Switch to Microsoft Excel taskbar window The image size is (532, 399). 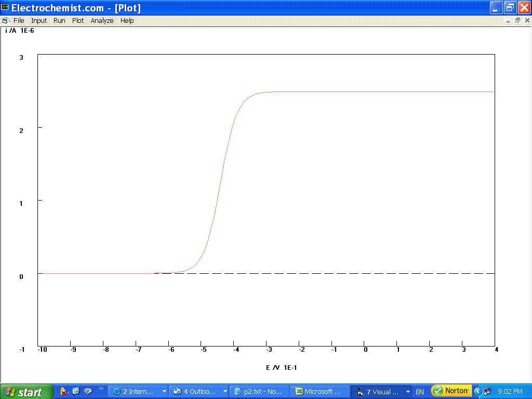[x=318, y=392]
